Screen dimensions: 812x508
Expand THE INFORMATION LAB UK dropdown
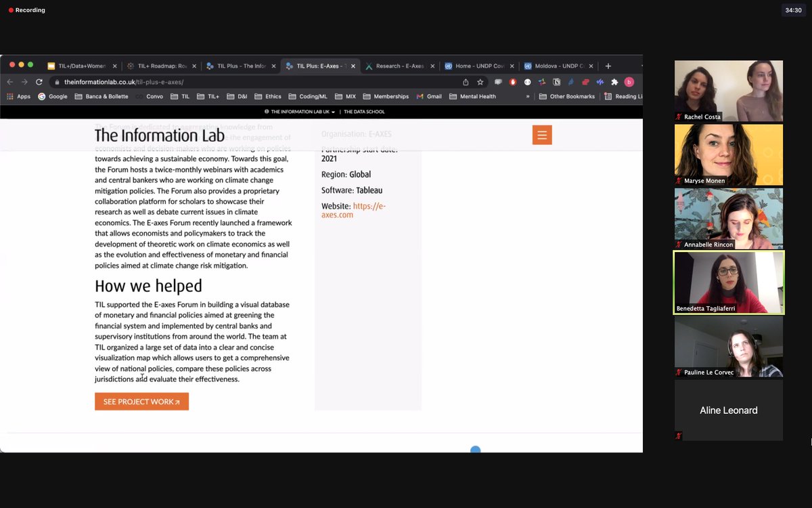(x=300, y=112)
